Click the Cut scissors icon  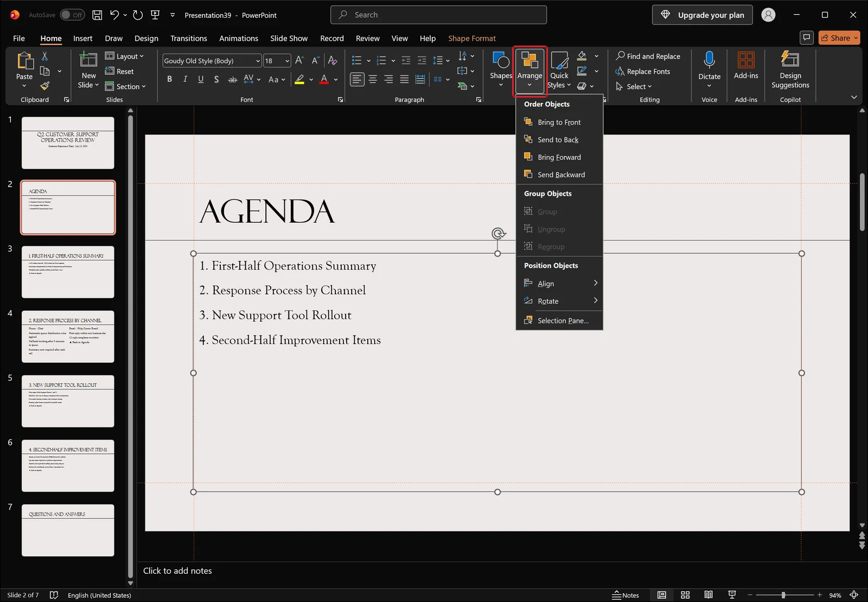pyautogui.click(x=44, y=56)
